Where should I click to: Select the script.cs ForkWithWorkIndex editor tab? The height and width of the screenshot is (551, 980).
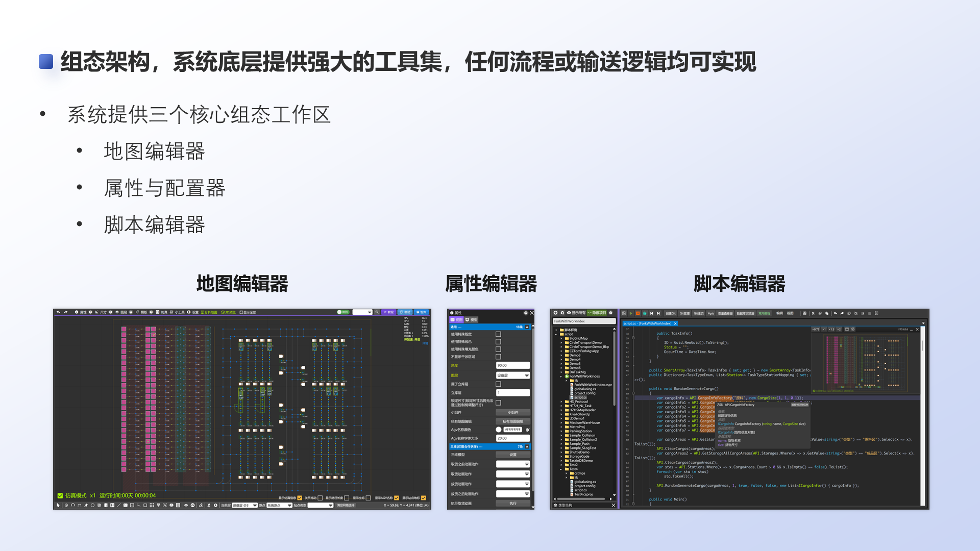pos(647,323)
